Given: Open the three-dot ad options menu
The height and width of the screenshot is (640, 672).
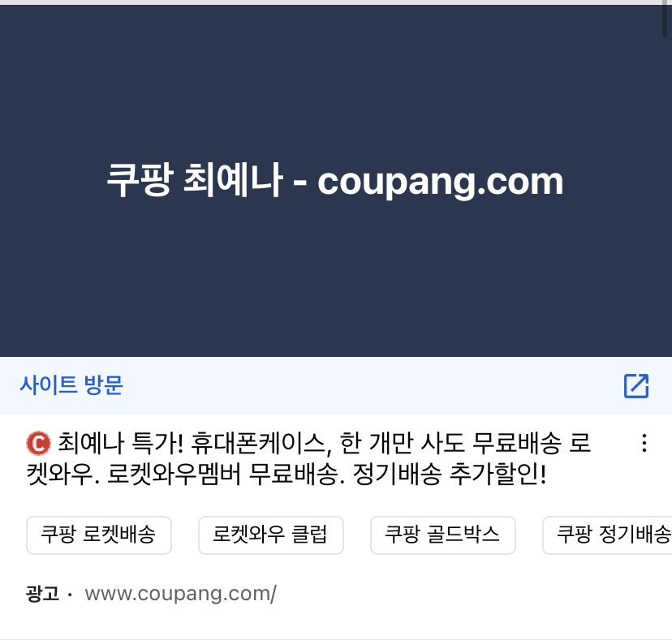Looking at the screenshot, I should pyautogui.click(x=644, y=443).
